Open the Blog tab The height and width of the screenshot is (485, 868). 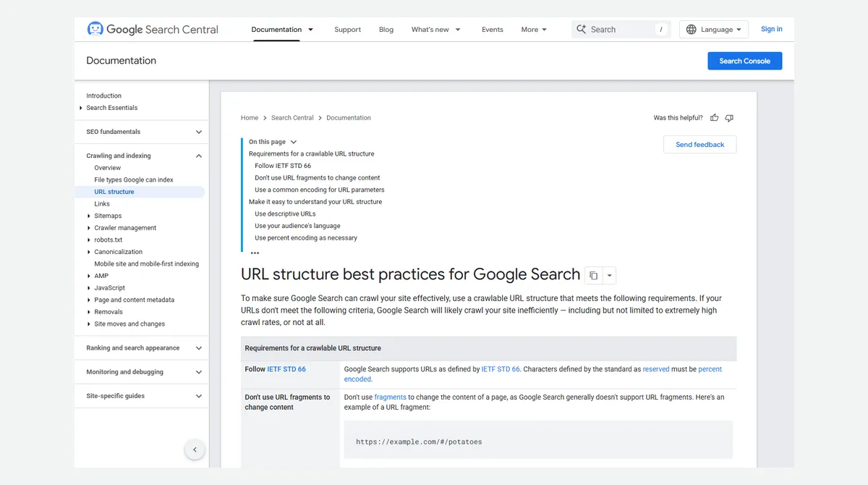click(x=386, y=30)
